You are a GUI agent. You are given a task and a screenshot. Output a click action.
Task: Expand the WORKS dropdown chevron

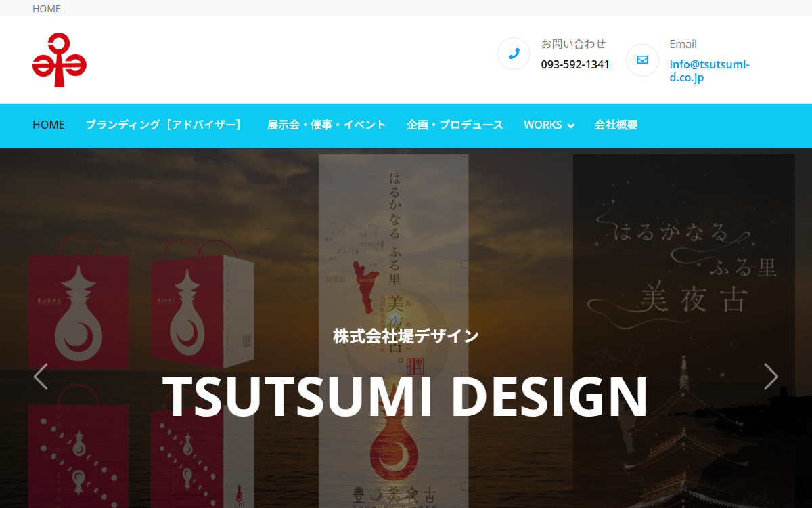570,126
